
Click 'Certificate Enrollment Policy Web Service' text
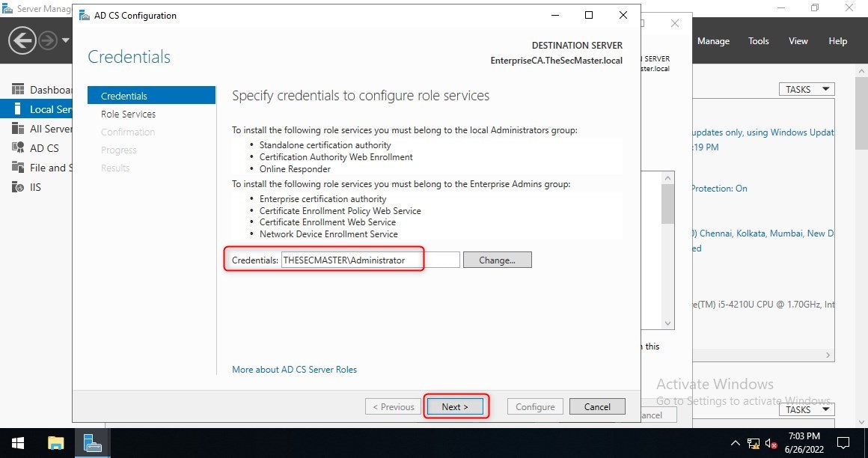coord(340,210)
